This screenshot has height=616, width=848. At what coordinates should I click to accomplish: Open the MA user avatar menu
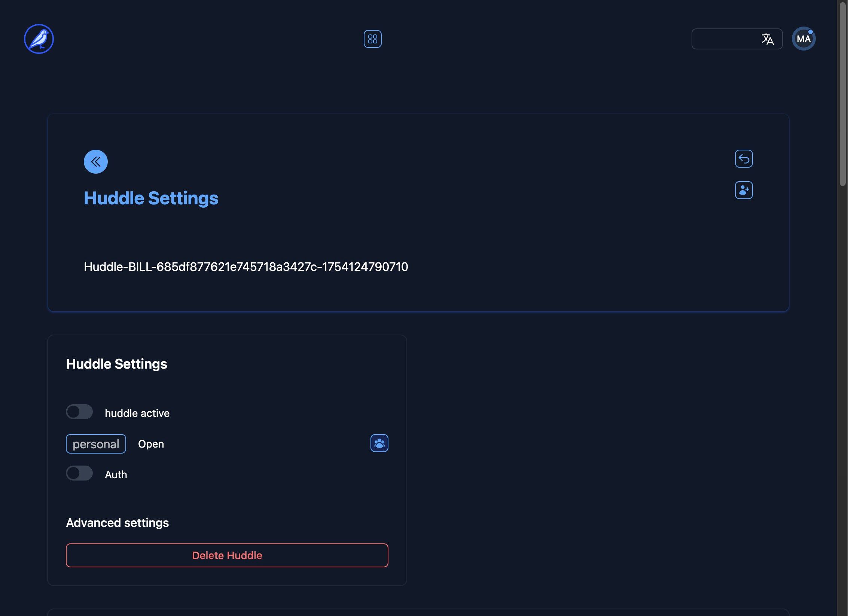pyautogui.click(x=803, y=39)
